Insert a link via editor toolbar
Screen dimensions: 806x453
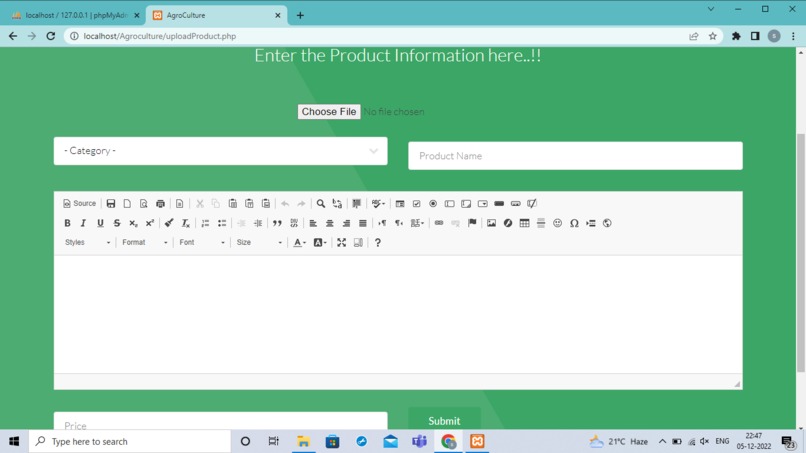(x=438, y=223)
